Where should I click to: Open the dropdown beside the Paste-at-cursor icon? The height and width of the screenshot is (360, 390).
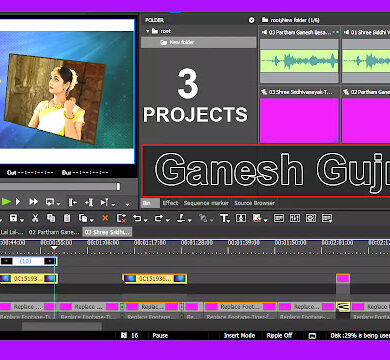92,220
